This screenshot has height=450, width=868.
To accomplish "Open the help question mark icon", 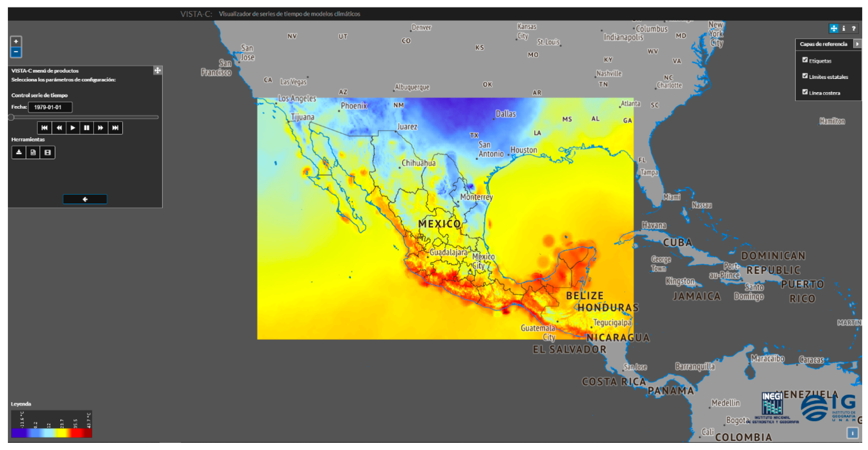I will 854,29.
